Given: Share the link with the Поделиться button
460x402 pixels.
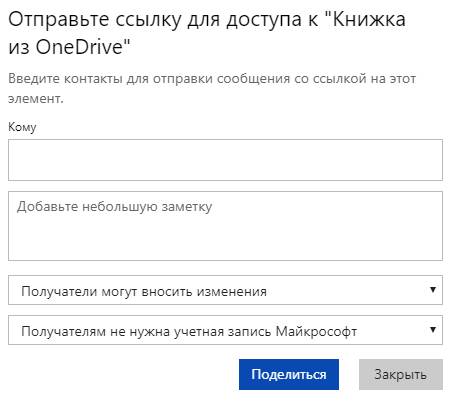Looking at the screenshot, I should click(289, 374).
